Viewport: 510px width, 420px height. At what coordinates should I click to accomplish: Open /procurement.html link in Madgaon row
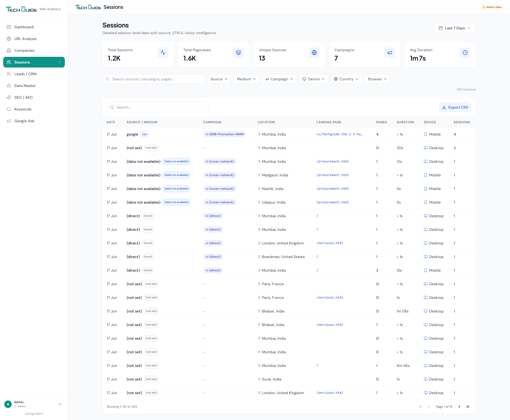click(333, 175)
